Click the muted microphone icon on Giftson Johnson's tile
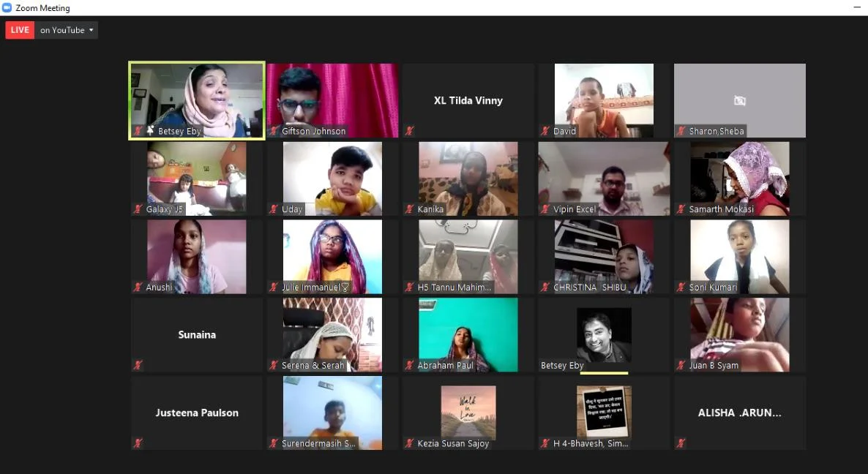This screenshot has height=474, width=868. coord(274,131)
